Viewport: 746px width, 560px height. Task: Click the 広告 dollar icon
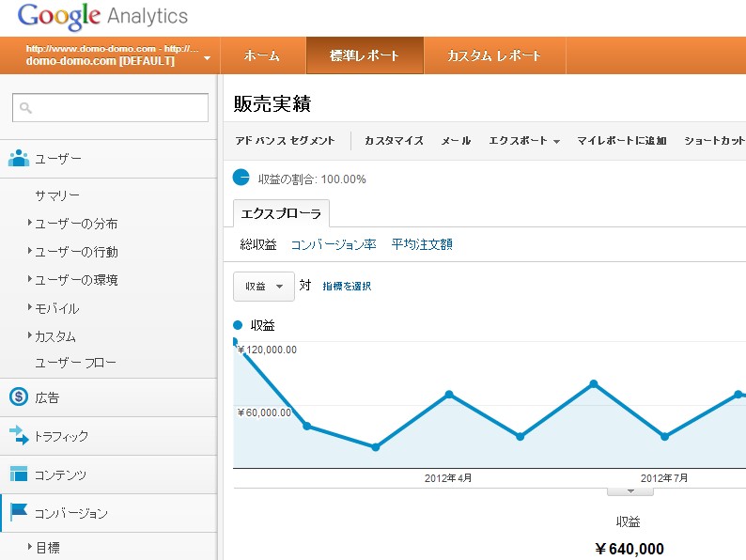pyautogui.click(x=19, y=397)
